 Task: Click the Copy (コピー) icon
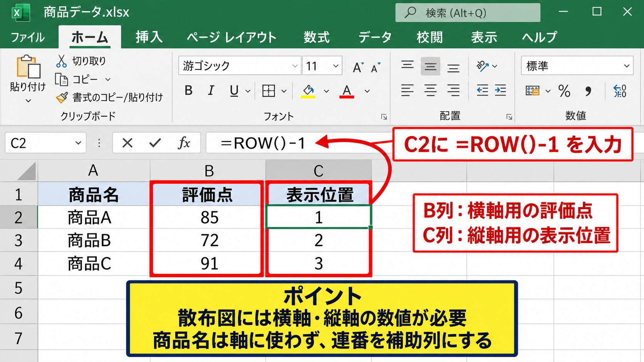(61, 79)
